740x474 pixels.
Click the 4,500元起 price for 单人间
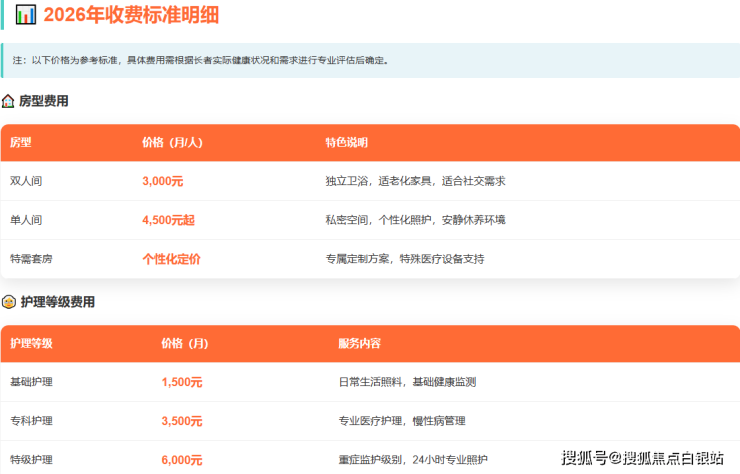[169, 220]
